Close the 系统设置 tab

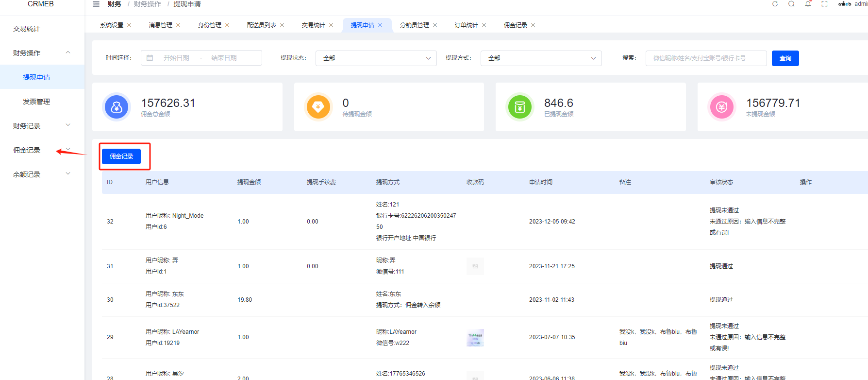pos(129,25)
